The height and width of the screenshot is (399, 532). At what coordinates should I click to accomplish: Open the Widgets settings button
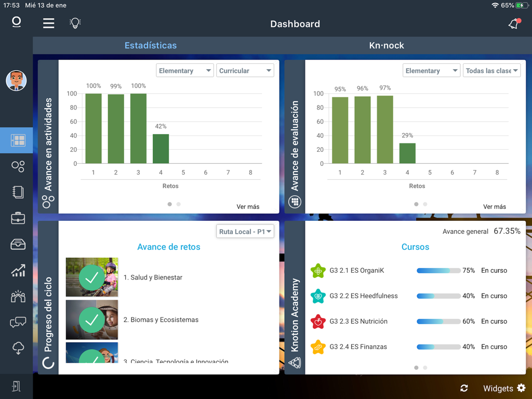coord(500,388)
